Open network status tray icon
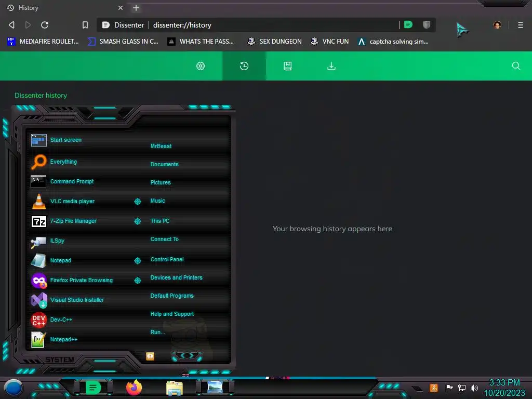 click(x=462, y=388)
